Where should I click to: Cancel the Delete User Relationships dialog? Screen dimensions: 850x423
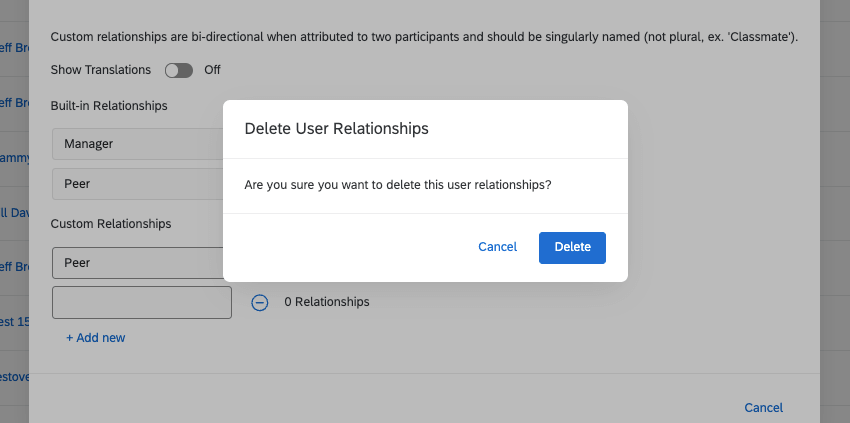coord(497,247)
